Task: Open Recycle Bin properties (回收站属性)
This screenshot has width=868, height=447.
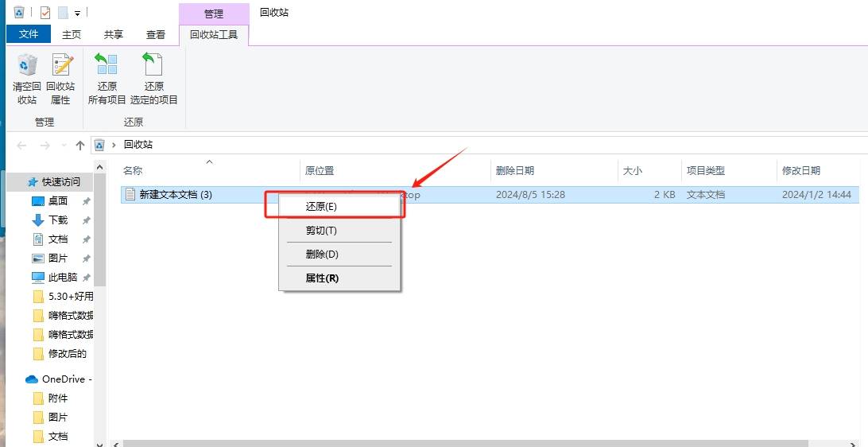Action: (x=60, y=79)
